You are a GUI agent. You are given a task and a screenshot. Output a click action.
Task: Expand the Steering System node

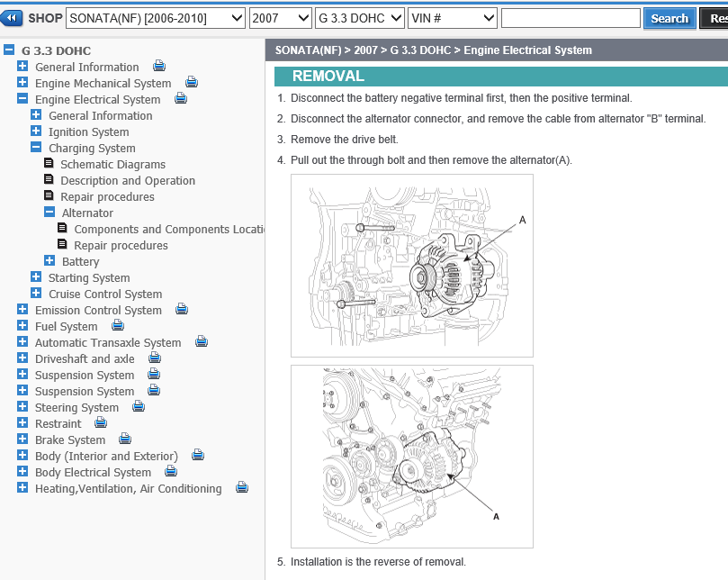pyautogui.click(x=22, y=407)
